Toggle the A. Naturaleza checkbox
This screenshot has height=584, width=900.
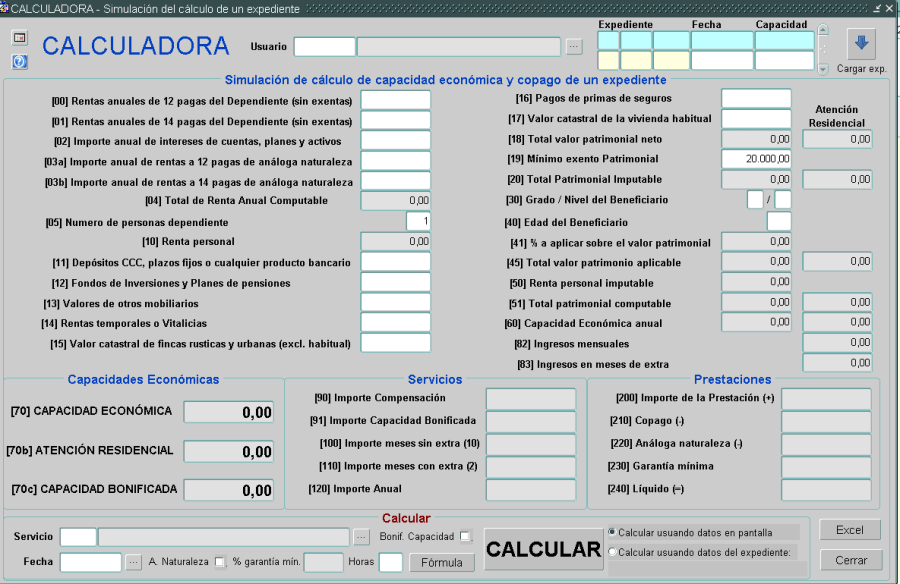(x=219, y=562)
